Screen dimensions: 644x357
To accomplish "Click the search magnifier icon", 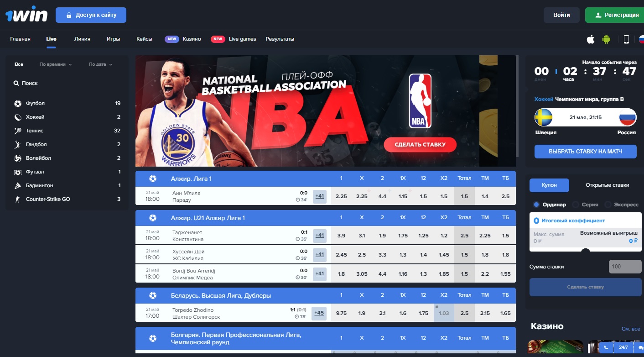I will tap(16, 84).
